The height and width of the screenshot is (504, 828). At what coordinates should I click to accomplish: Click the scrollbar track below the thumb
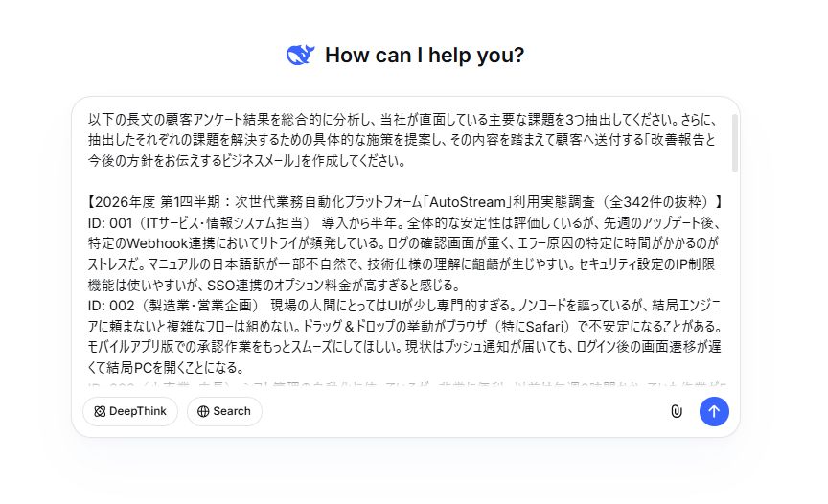[x=735, y=287]
